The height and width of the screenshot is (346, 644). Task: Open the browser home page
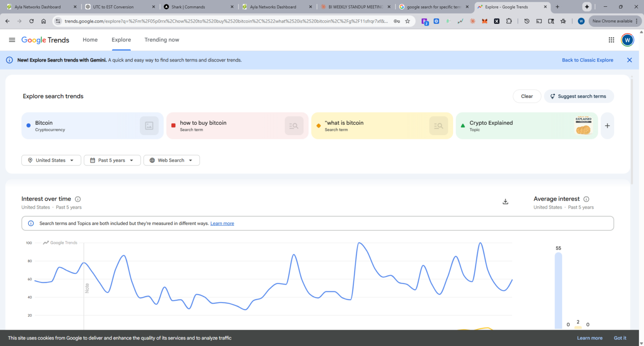point(44,21)
